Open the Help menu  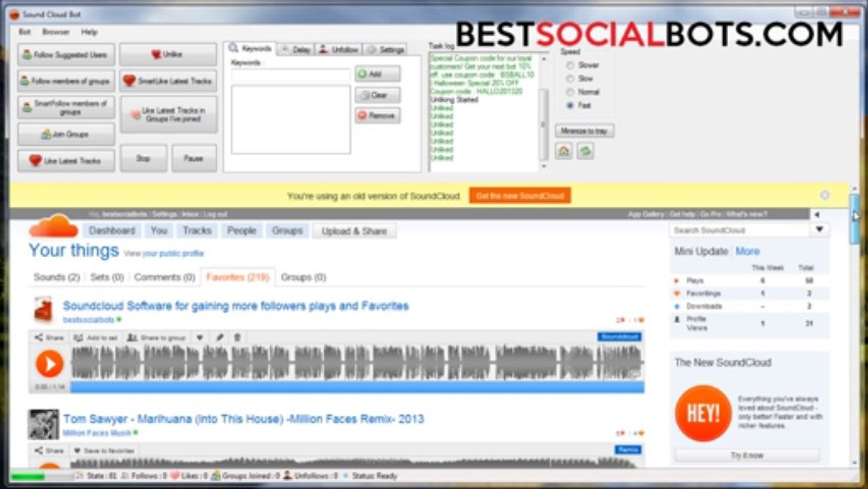click(x=89, y=32)
